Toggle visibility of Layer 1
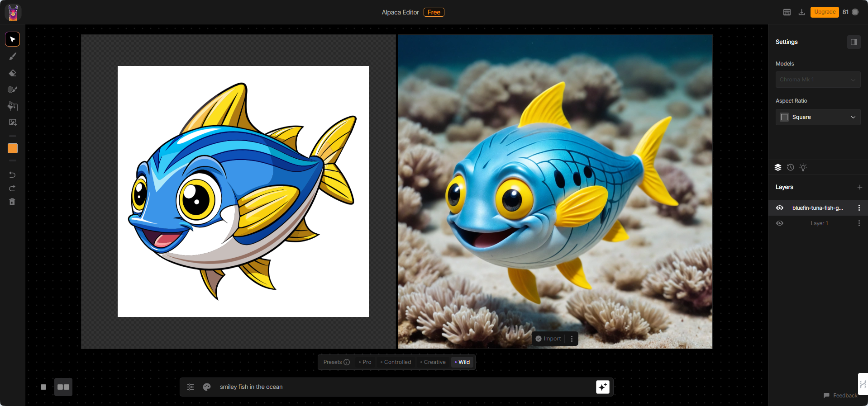Image resolution: width=868 pixels, height=406 pixels. (x=780, y=223)
